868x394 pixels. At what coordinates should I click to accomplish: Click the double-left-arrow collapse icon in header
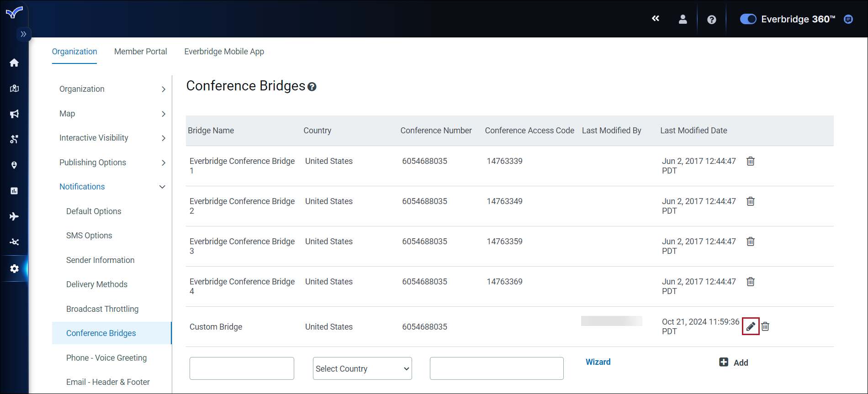click(656, 18)
